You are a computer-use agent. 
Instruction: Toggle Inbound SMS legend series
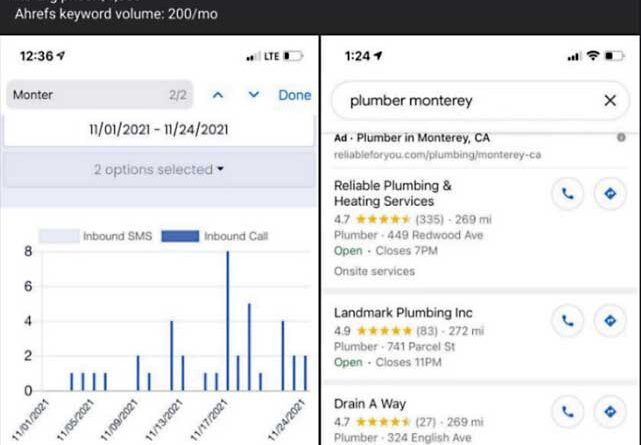click(96, 236)
